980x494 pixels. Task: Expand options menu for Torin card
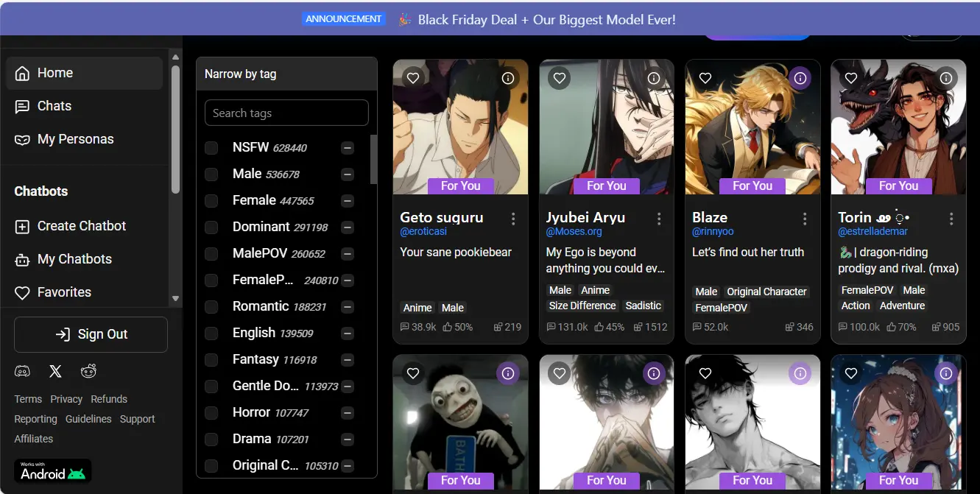951,219
